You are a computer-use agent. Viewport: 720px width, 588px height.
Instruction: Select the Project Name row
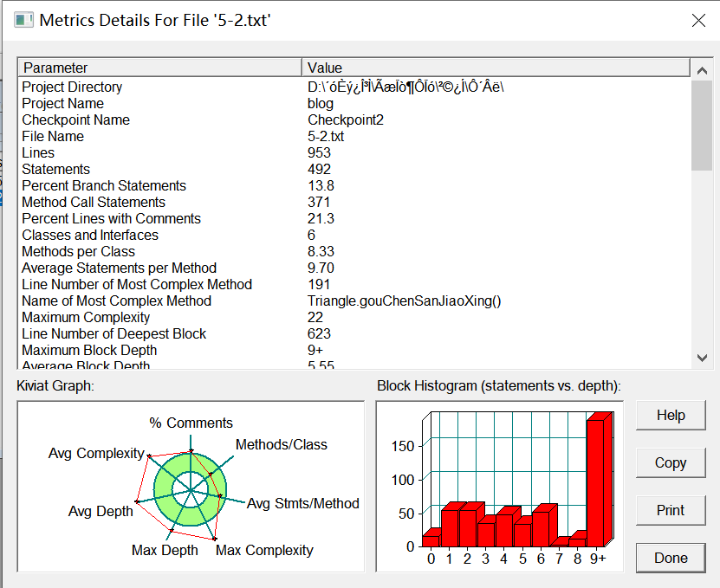tap(354, 103)
